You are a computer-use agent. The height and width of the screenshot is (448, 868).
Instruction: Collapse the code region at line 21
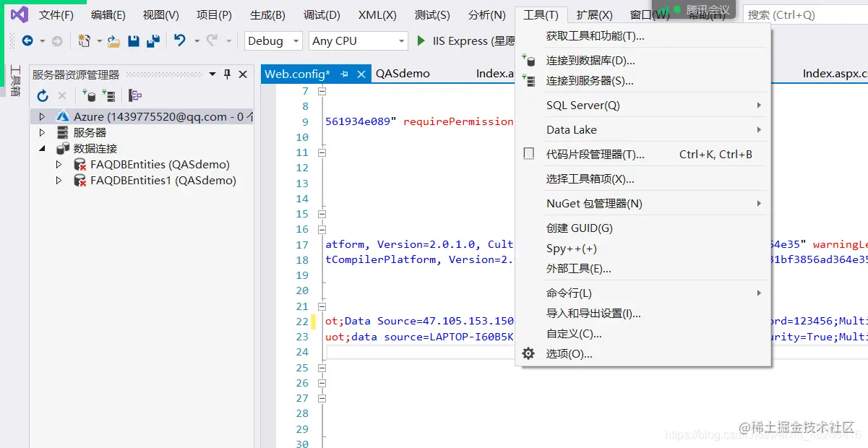pos(322,306)
